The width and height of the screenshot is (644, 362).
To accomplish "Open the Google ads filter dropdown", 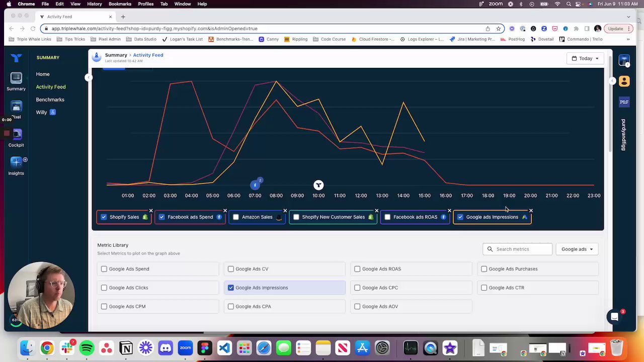I will click(x=577, y=249).
